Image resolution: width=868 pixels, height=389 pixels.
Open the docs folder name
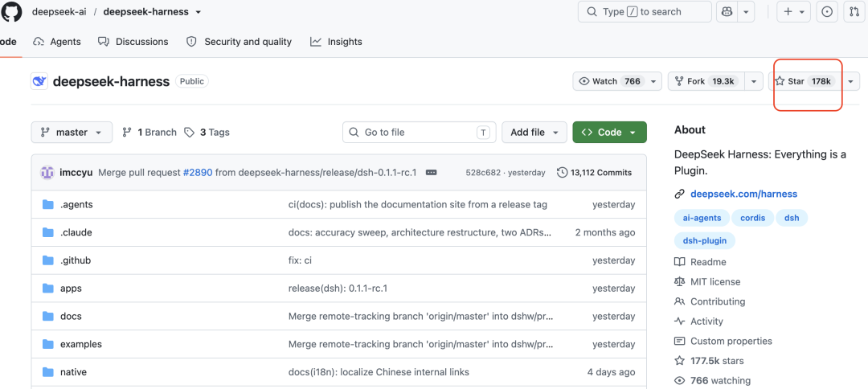pos(71,317)
